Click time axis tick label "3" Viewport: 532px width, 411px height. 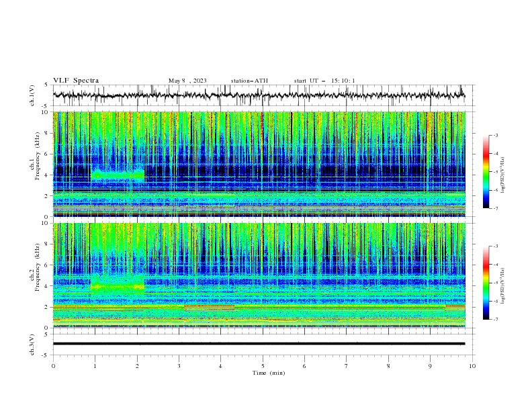(179, 366)
